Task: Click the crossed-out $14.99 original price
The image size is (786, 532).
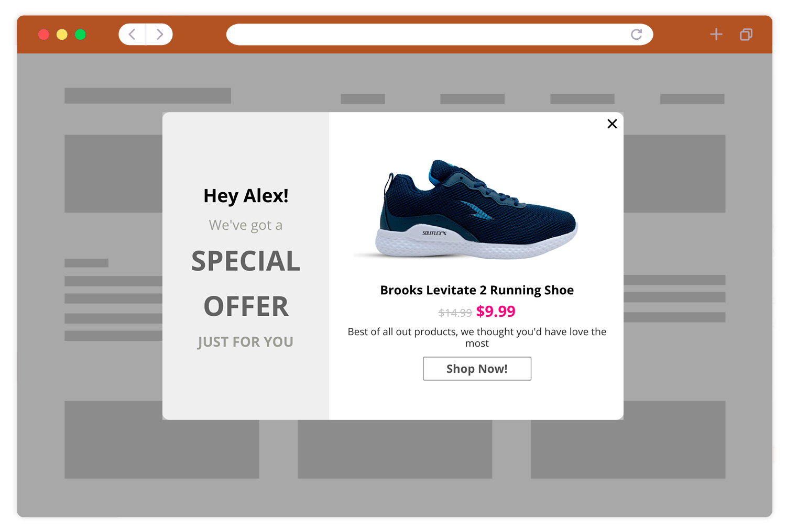Action: (455, 313)
